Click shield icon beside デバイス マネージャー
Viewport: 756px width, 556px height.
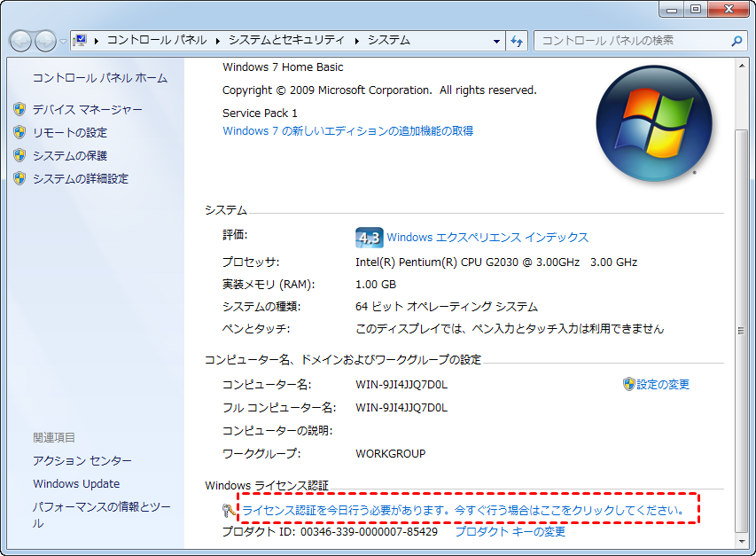click(x=19, y=109)
